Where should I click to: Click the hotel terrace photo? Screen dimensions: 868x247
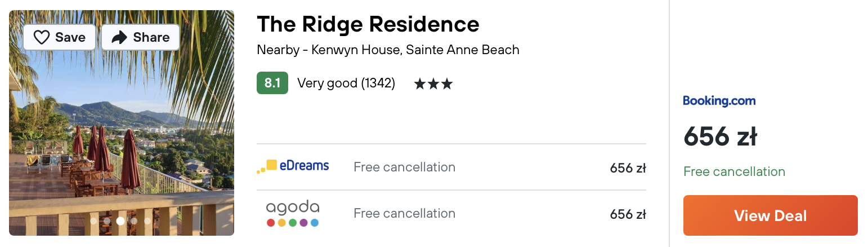[122, 123]
